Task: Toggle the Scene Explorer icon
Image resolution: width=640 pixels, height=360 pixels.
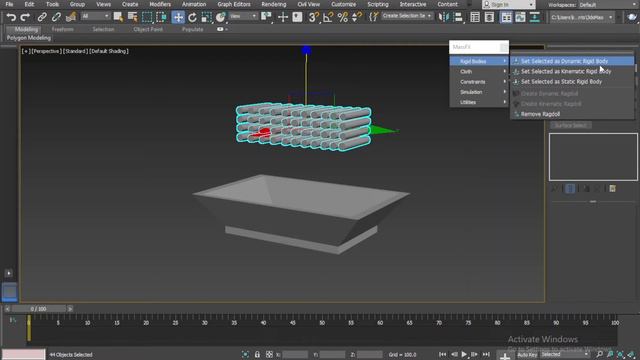Action: [x=475, y=17]
